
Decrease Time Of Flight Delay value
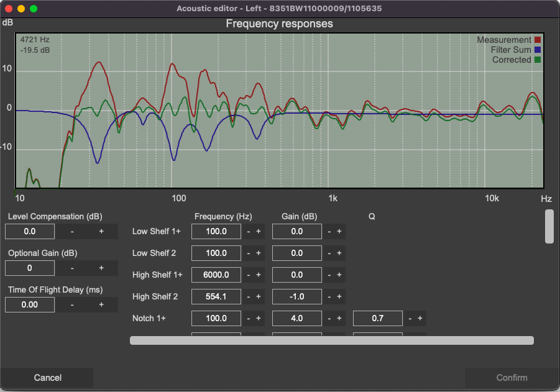tap(72, 304)
